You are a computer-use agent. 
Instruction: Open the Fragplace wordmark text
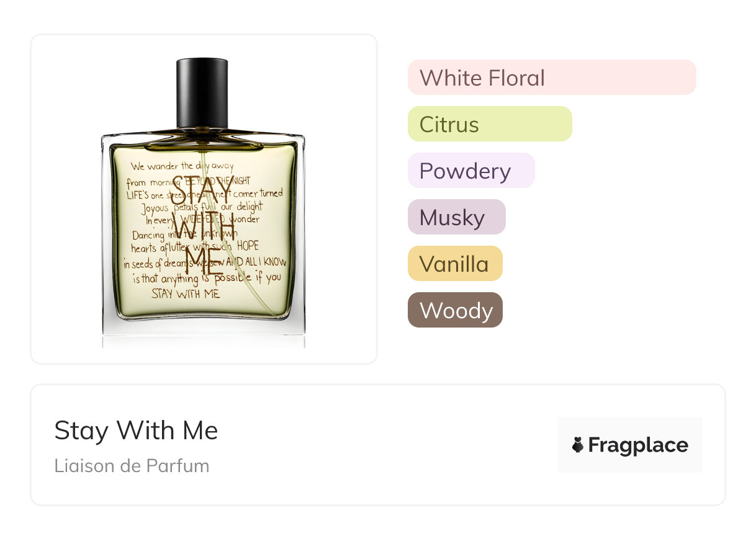coord(638,445)
